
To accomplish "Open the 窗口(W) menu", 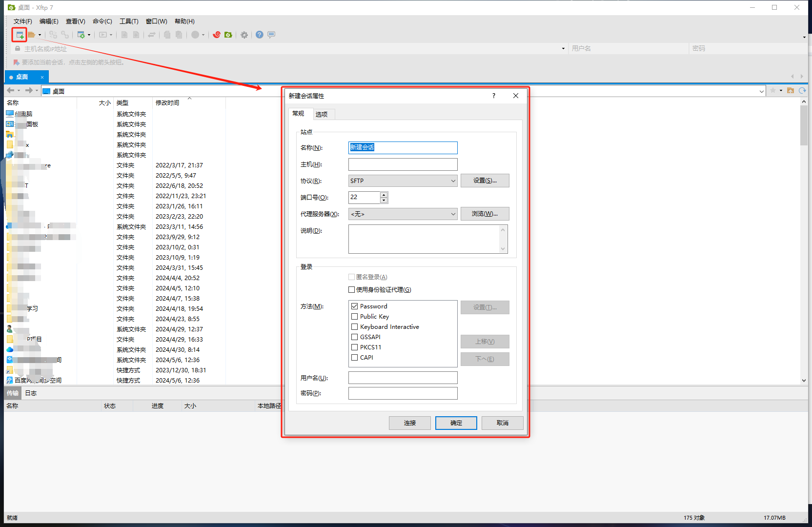I will point(156,21).
